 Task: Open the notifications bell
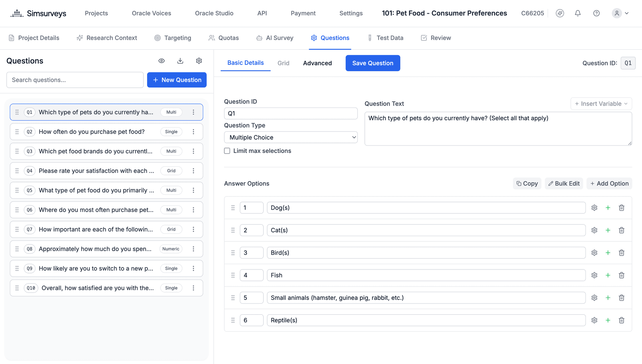[577, 13]
